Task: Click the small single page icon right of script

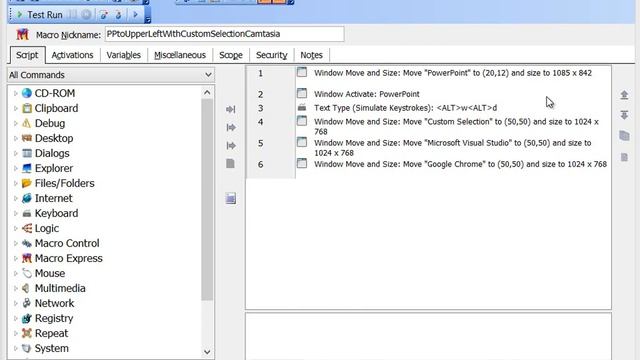Action: (624, 157)
